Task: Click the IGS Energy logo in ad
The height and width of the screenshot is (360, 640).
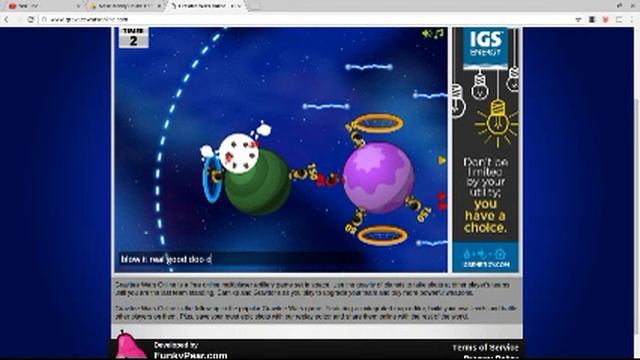Action: tap(485, 44)
